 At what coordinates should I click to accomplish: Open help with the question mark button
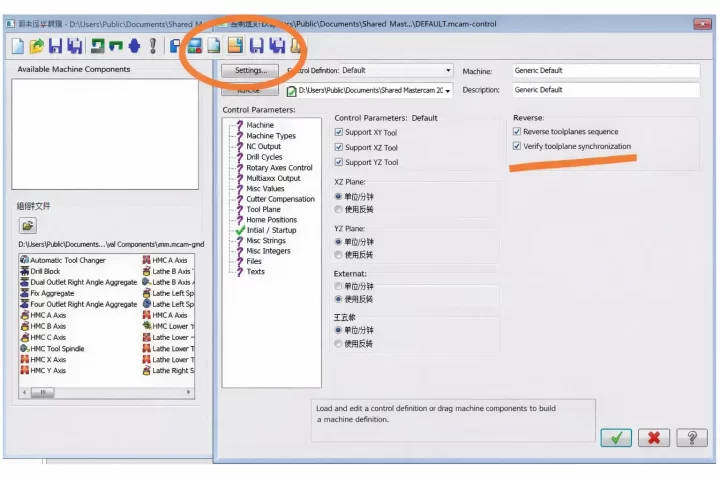click(692, 438)
